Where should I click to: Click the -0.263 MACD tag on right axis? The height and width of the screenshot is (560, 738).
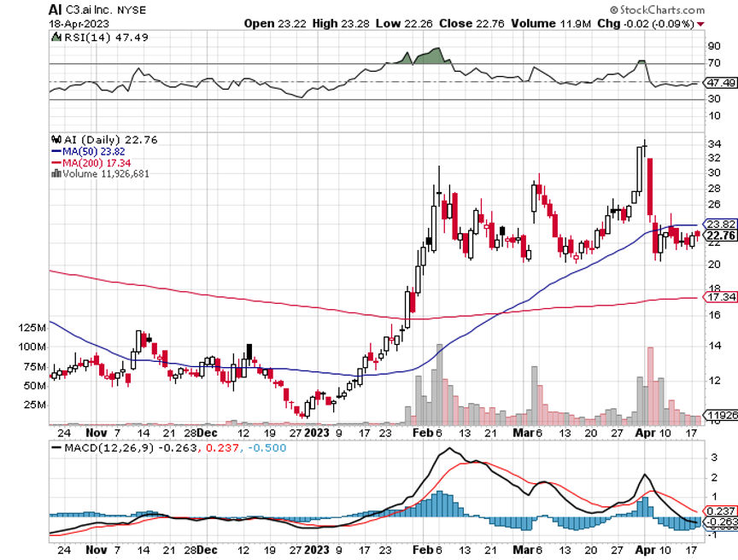tap(720, 522)
